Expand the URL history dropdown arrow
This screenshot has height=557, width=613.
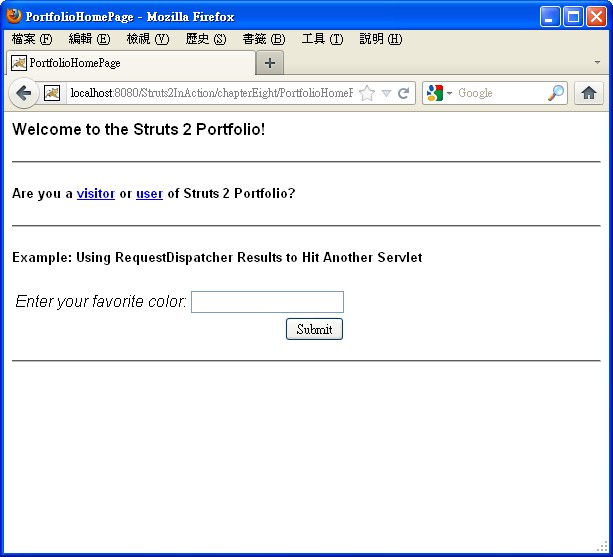coord(386,93)
